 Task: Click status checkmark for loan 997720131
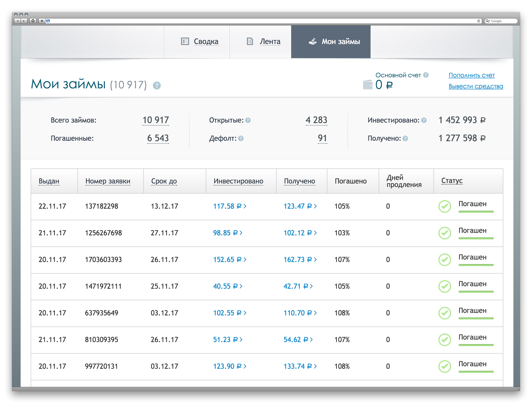tap(445, 367)
